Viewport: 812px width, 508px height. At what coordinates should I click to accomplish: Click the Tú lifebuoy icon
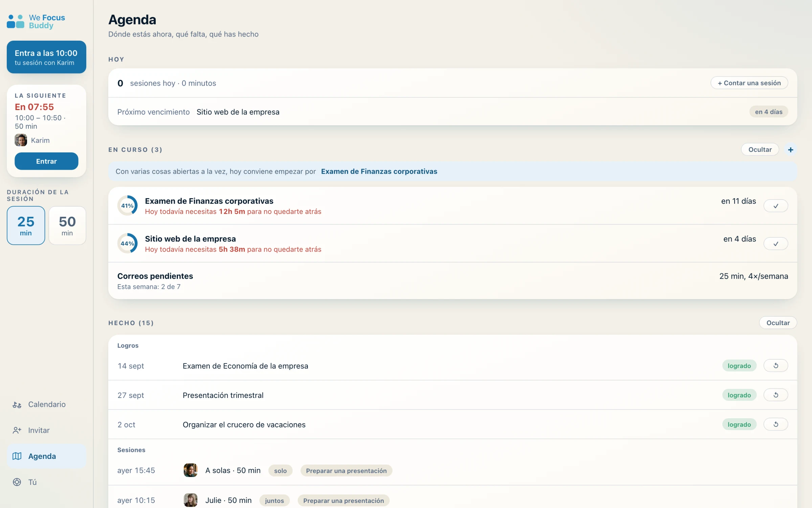coord(17,482)
